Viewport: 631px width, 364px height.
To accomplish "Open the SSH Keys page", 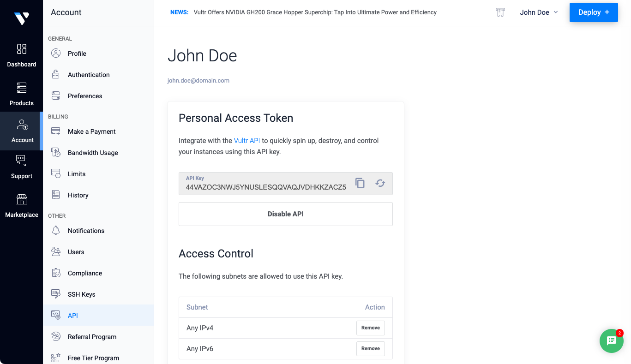I will [81, 294].
